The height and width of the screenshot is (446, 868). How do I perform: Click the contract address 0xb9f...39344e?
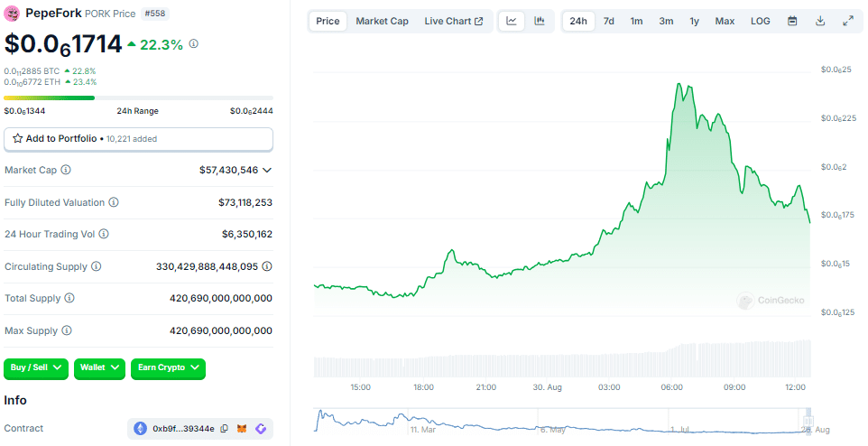tap(183, 429)
